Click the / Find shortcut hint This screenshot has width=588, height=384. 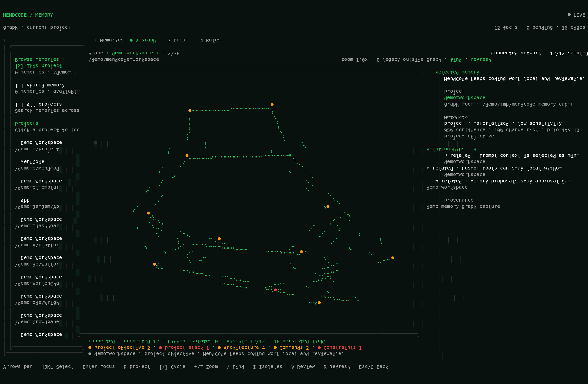(x=235, y=367)
